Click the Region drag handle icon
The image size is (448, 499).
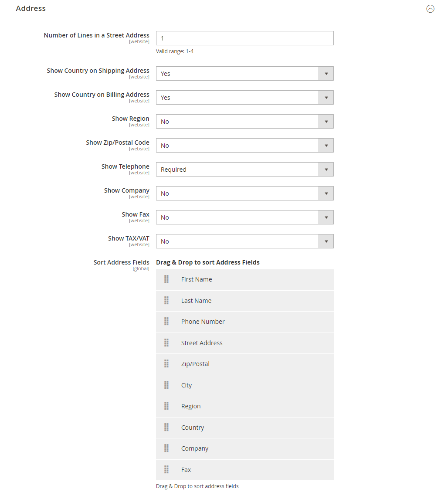pos(166,406)
